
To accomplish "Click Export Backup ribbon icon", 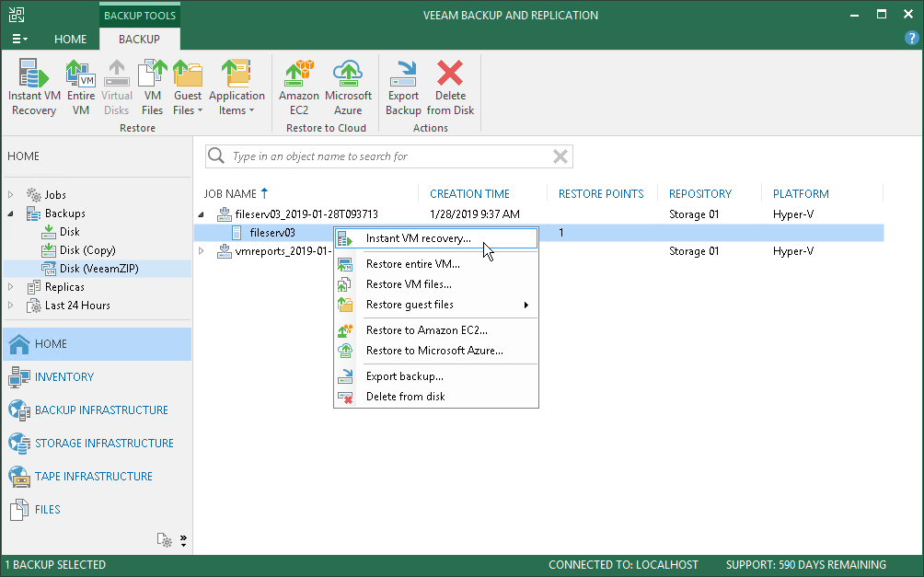I will pyautogui.click(x=403, y=87).
